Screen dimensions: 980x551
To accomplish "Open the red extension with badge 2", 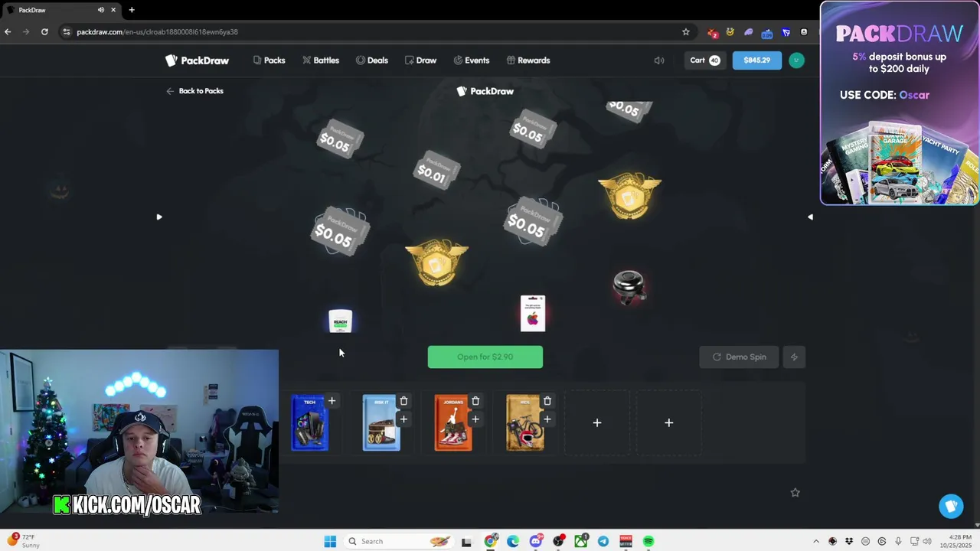I will pos(713,32).
